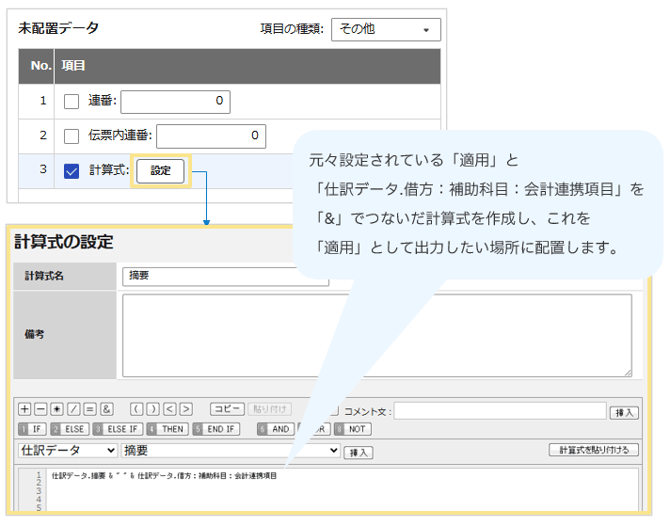Click the 連番 number field
The height and width of the screenshot is (526, 670).
point(176,102)
